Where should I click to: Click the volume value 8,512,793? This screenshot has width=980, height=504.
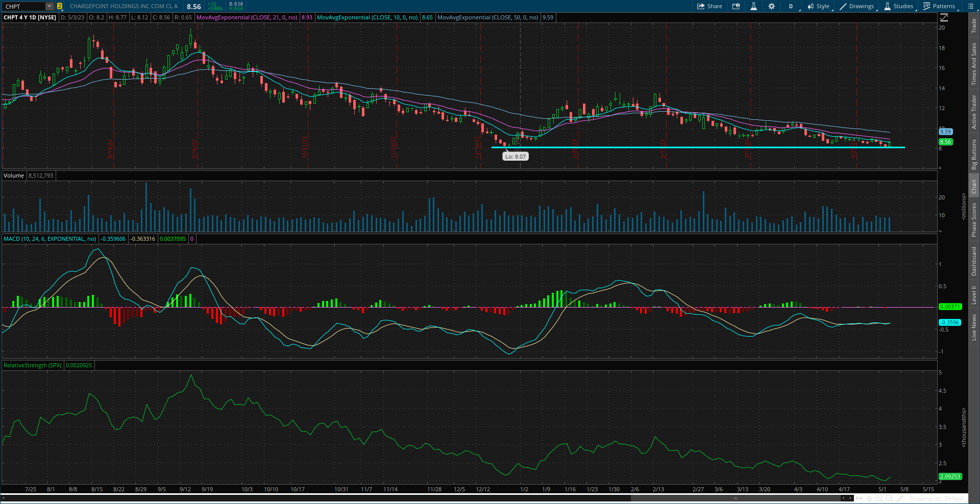coord(41,175)
